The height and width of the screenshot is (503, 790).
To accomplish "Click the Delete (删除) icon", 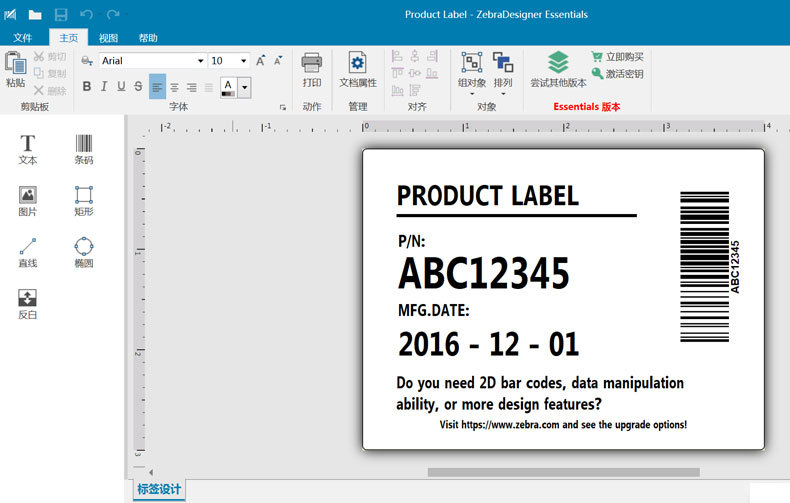I will 39,90.
